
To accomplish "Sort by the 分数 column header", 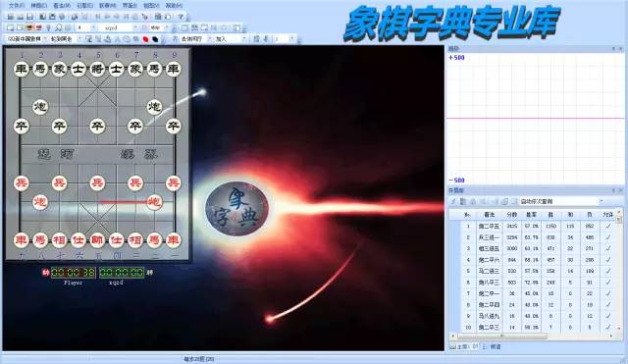I will click(x=512, y=215).
